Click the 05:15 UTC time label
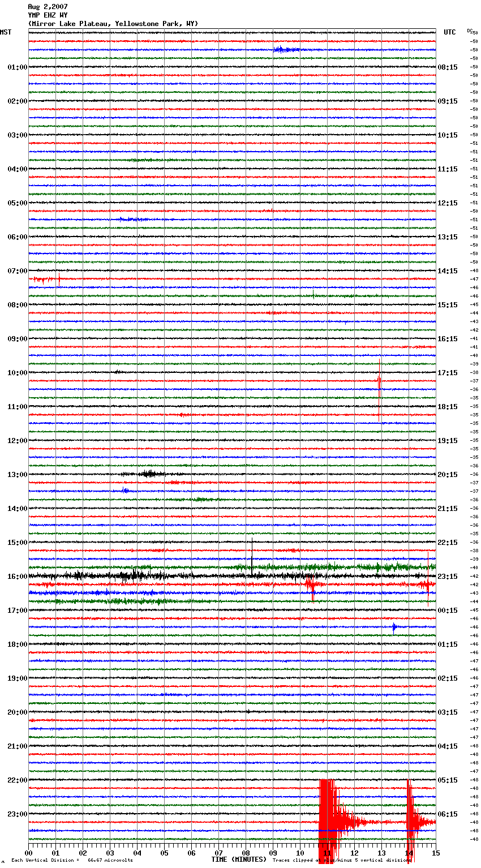 (448, 780)
